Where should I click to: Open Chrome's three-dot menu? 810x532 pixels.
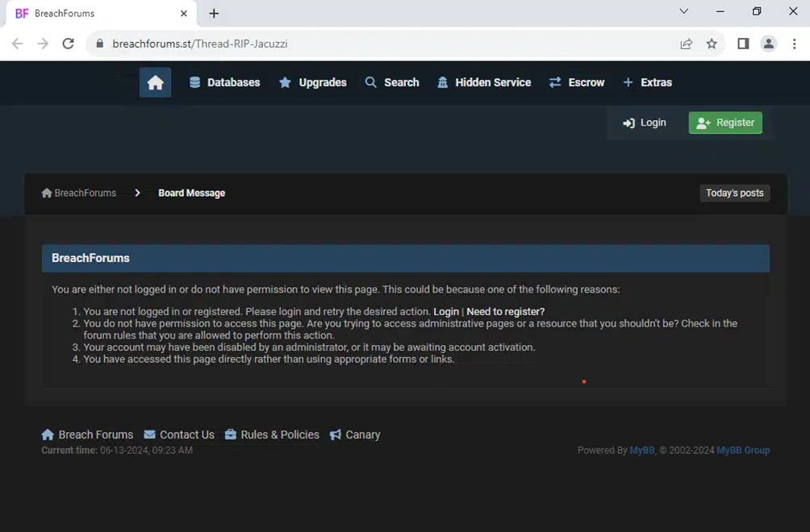[795, 44]
